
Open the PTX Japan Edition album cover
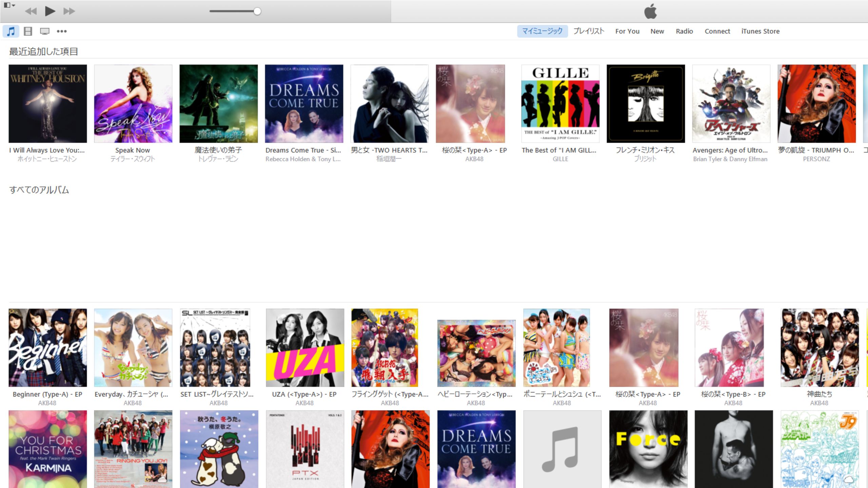305,449
